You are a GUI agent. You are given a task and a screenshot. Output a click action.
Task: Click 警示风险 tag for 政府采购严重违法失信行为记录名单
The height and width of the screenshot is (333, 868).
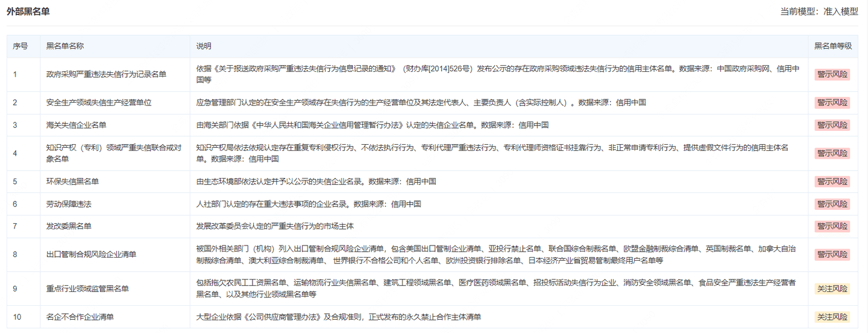[832, 74]
